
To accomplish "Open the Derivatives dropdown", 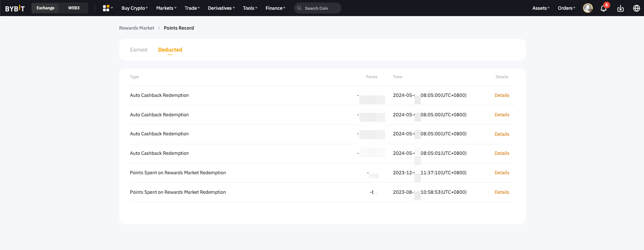I will [x=221, y=8].
